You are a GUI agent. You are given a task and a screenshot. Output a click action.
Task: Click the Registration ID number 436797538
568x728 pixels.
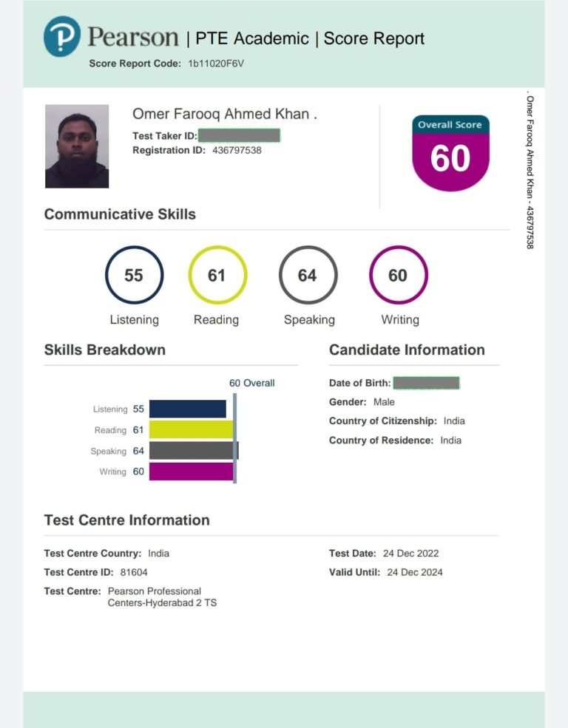pos(236,150)
